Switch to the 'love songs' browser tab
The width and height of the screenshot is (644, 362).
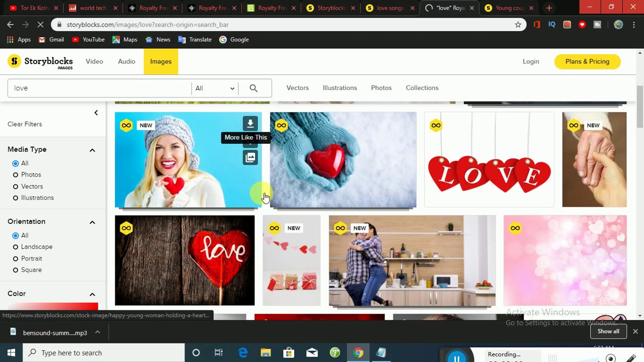(x=390, y=8)
